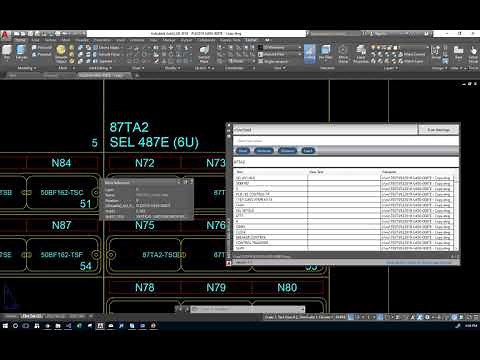The image size is (480, 360).
Task: Expand the Modify panel
Action: coord(172,68)
